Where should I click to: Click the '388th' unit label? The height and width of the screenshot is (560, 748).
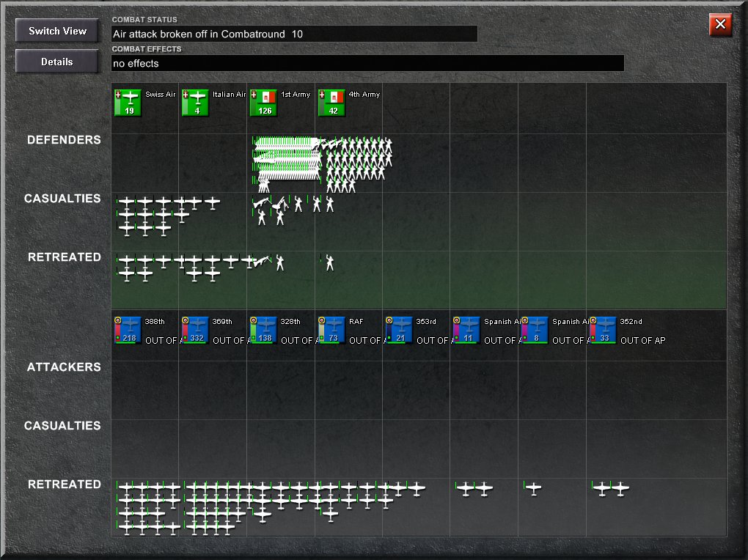point(155,322)
